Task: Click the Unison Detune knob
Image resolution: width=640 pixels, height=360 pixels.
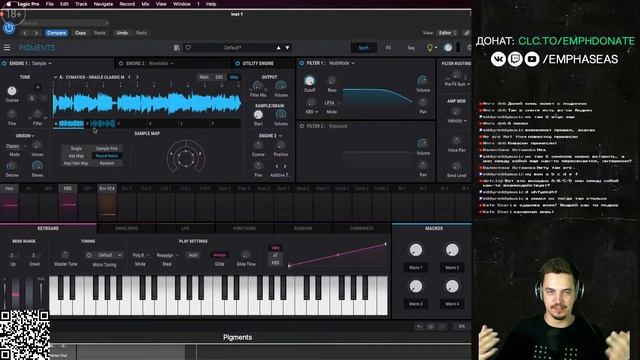Action: [x=12, y=166]
